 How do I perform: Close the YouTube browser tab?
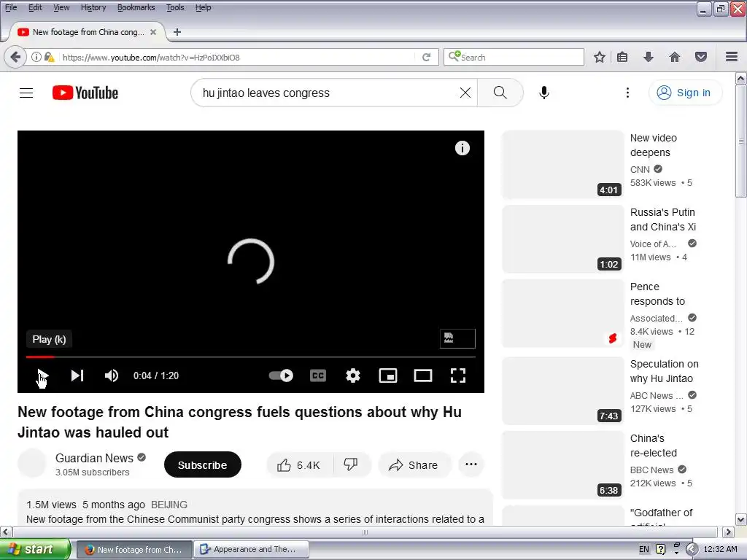153,32
